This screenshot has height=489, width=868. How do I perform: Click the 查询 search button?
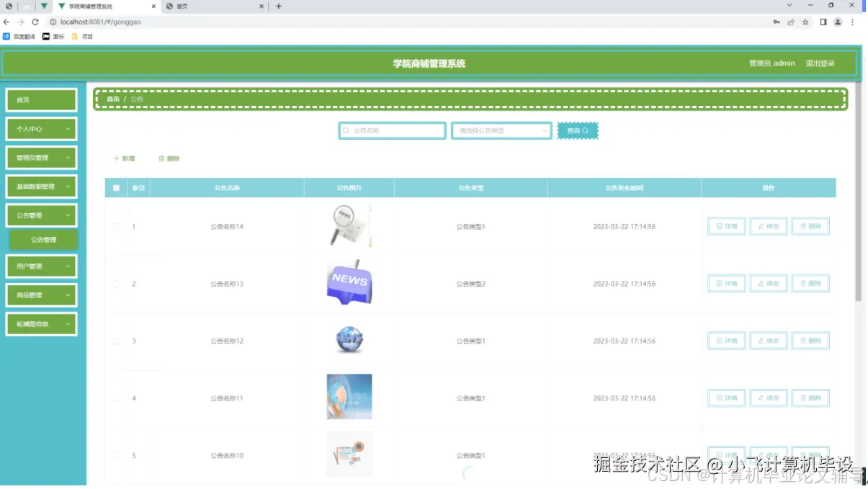[x=578, y=131]
